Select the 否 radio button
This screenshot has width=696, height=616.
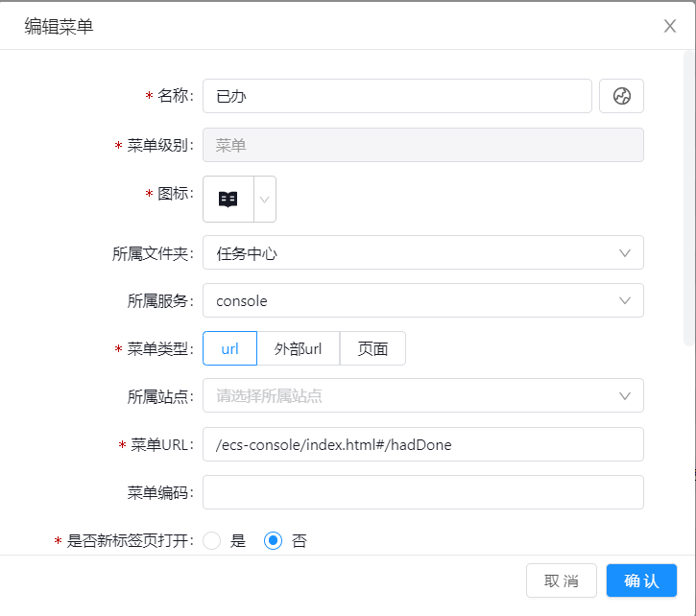click(x=274, y=540)
